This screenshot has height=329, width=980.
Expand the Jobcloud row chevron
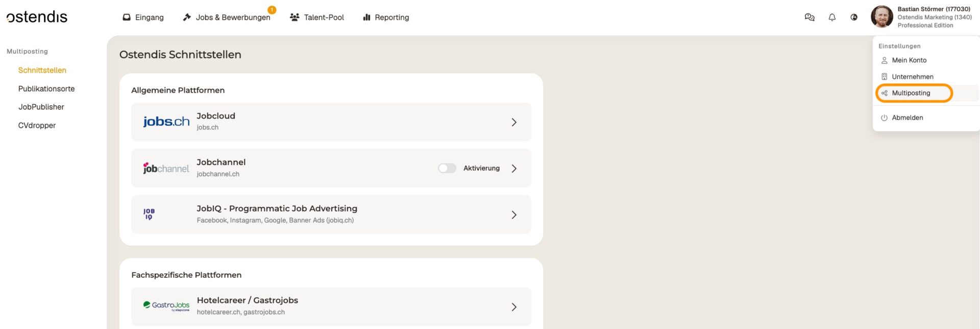click(514, 122)
